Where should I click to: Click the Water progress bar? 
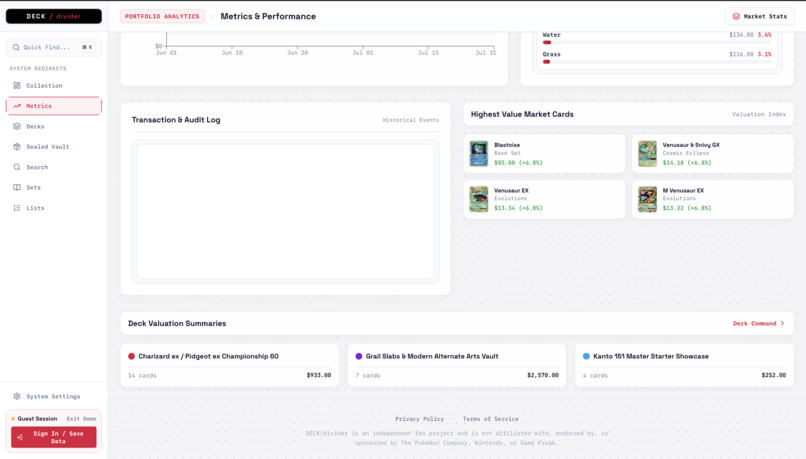click(x=657, y=42)
